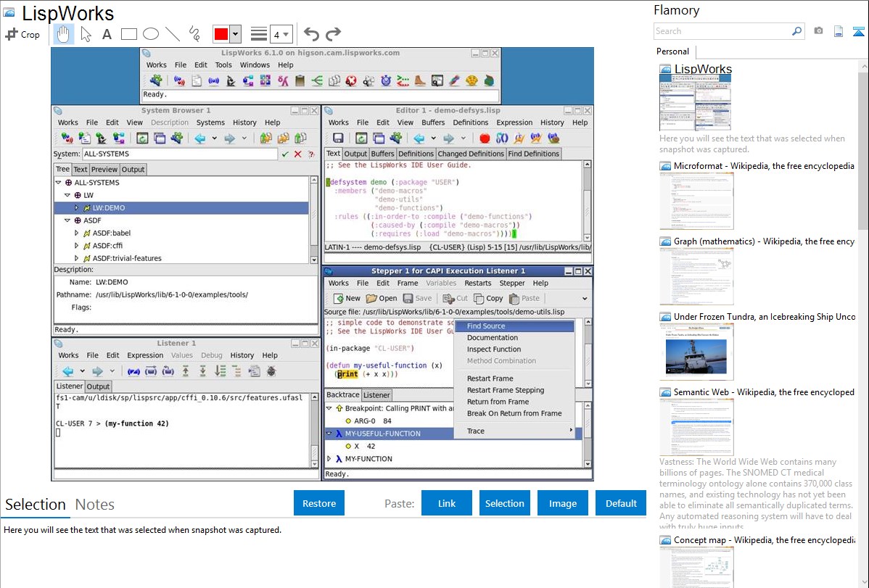Click the System field showing ALL-SYSTEMS
Image resolution: width=869 pixels, height=588 pixels.
180,154
